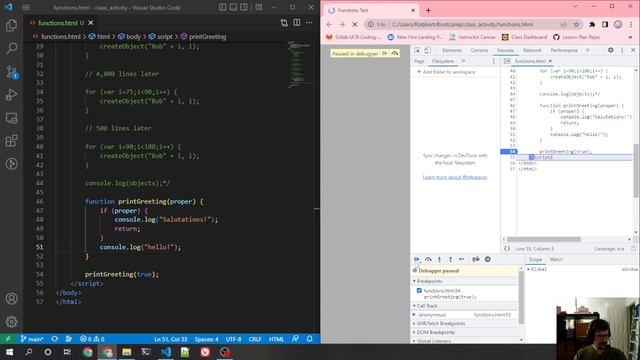Step out of current function in DevTools
The image size is (640, 360).
click(451, 259)
